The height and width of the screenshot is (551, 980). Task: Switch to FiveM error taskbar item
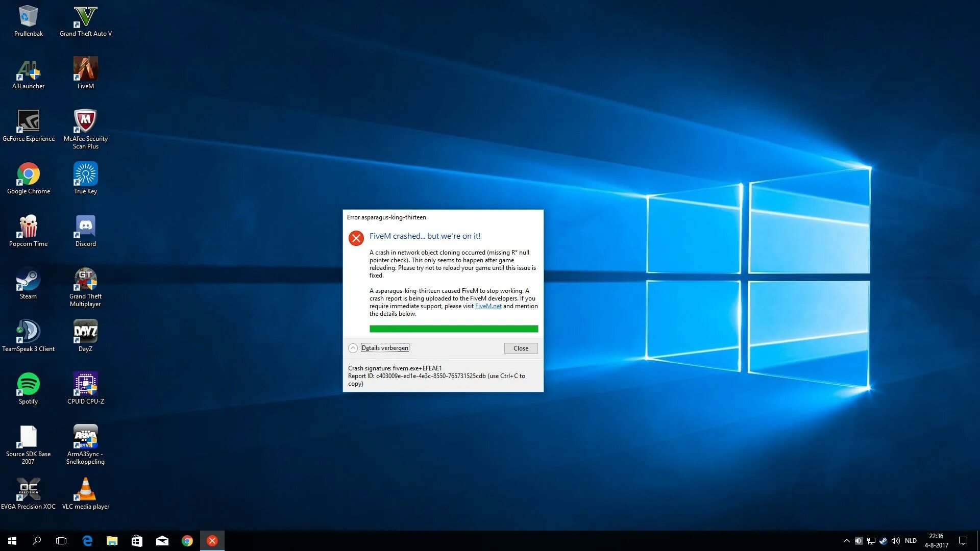212,541
